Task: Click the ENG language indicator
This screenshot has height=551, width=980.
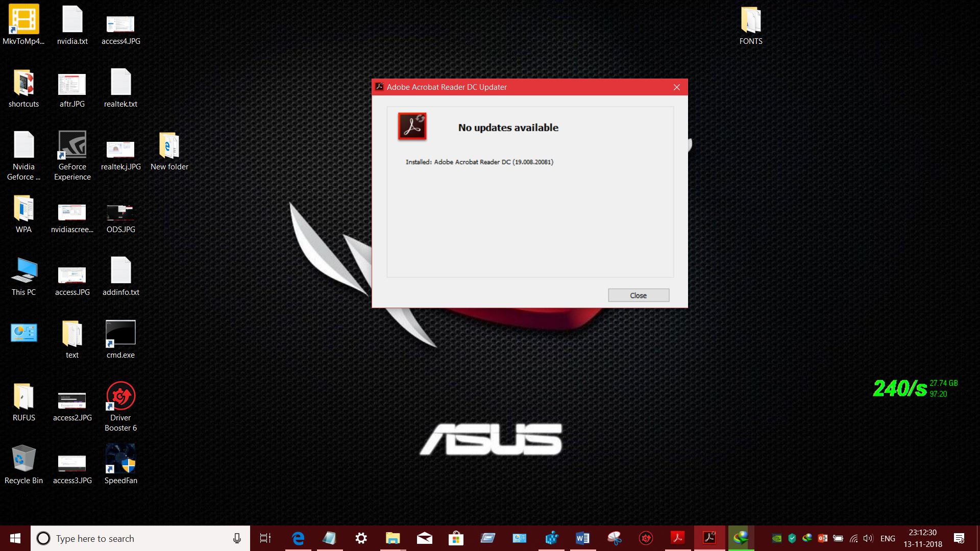Action: [x=888, y=538]
